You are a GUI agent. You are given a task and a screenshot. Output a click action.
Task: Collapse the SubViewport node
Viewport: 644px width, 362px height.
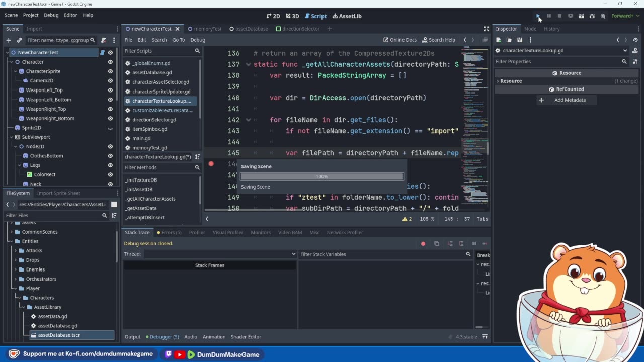coord(11,137)
